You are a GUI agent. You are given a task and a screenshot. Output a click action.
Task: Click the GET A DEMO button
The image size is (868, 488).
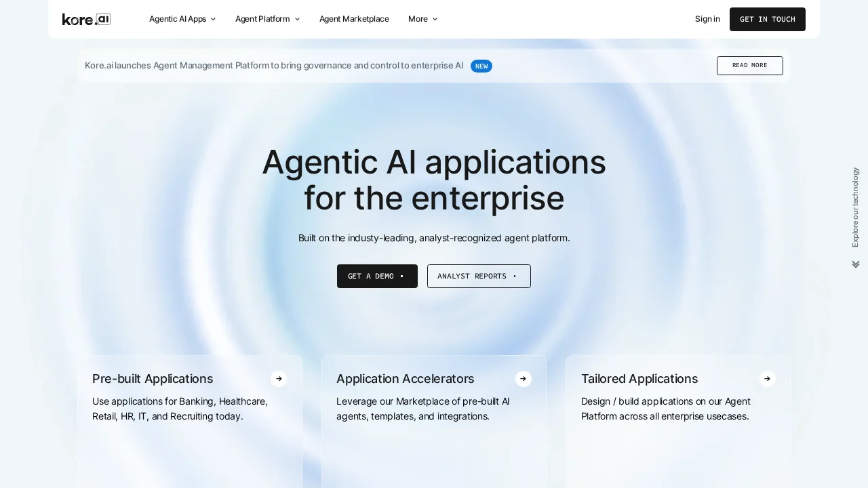(x=377, y=276)
